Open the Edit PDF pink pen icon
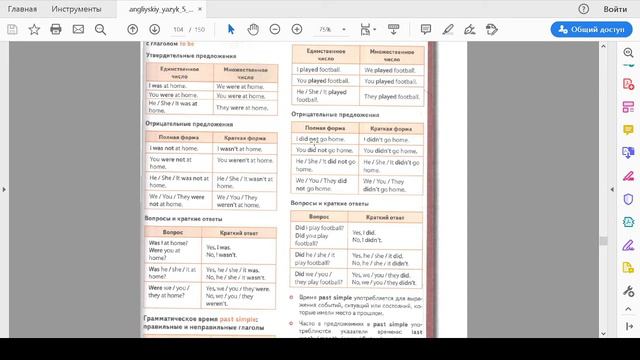The height and width of the screenshot is (360, 640). [x=629, y=176]
